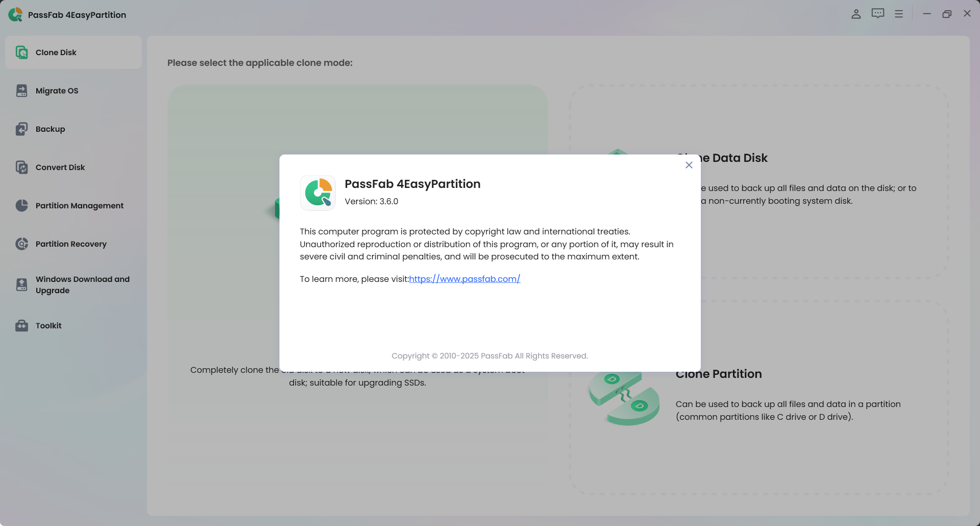This screenshot has height=526, width=980.
Task: Click the PassFab logo in the About dialog
Action: click(318, 193)
